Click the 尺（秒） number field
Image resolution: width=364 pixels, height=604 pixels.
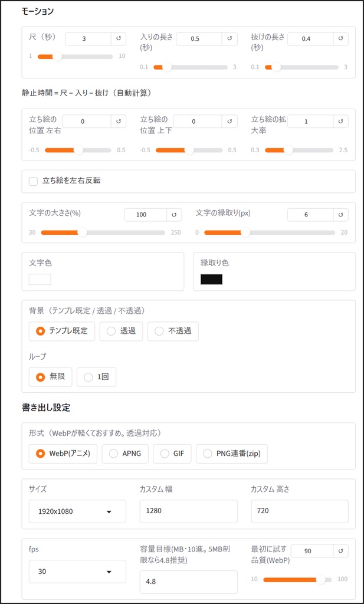(88, 39)
